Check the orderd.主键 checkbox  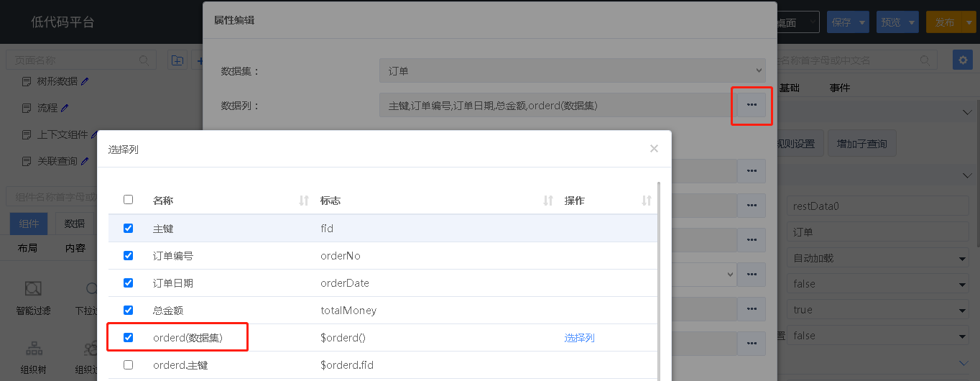point(129,364)
